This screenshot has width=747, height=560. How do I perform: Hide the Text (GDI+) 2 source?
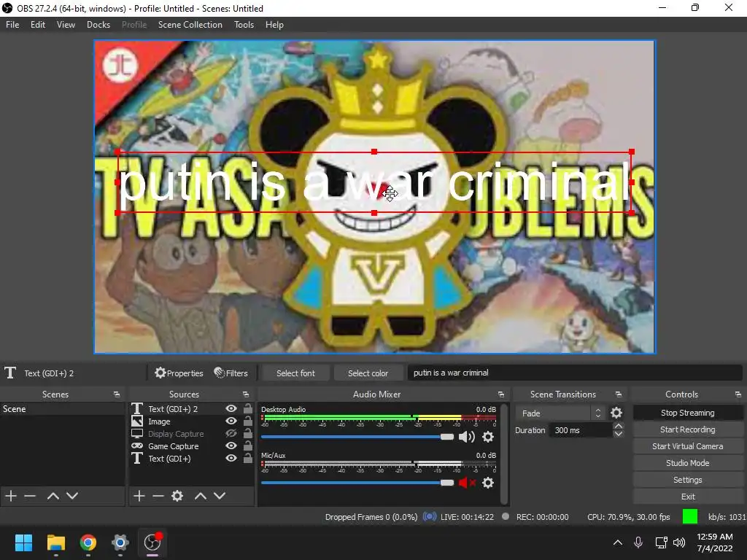pyautogui.click(x=231, y=408)
